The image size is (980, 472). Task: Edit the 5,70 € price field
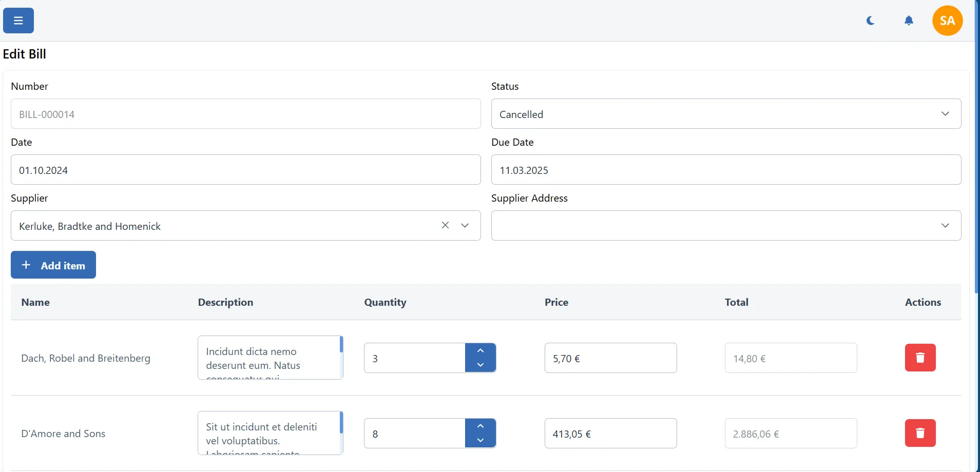pos(610,358)
